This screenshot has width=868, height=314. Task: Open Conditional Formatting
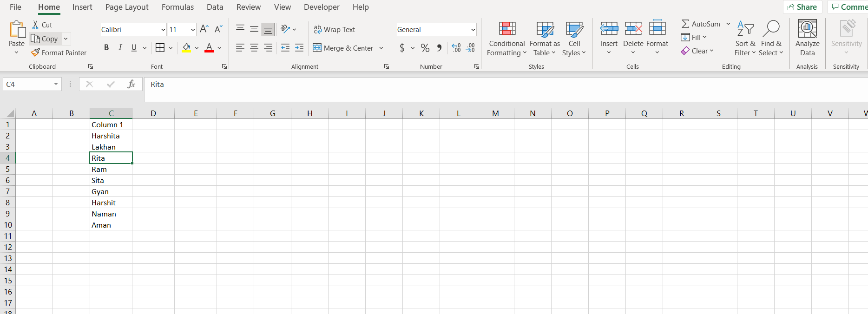[507, 39]
